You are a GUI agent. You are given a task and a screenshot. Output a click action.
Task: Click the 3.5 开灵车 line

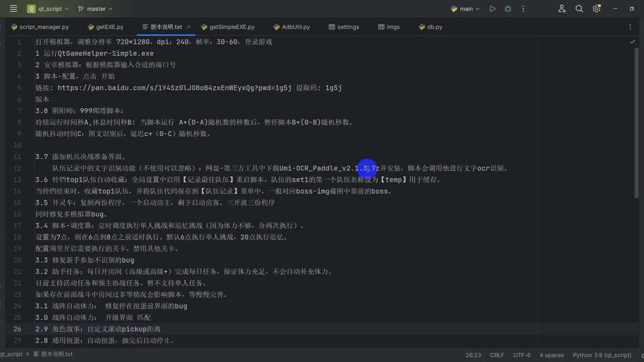[155, 203]
